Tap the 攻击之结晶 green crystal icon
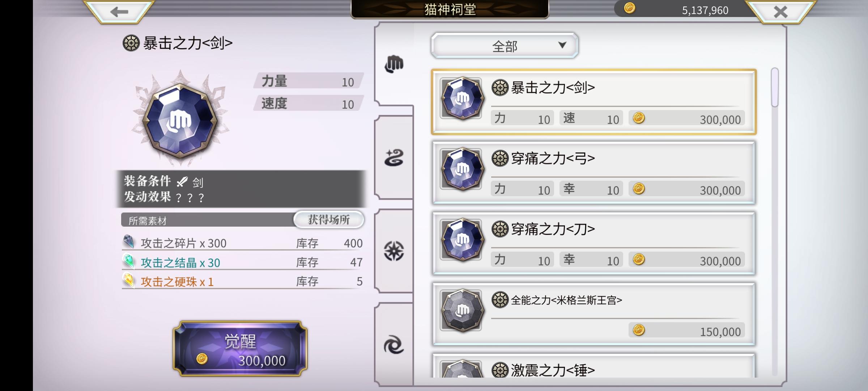868x391 pixels. pos(129,261)
